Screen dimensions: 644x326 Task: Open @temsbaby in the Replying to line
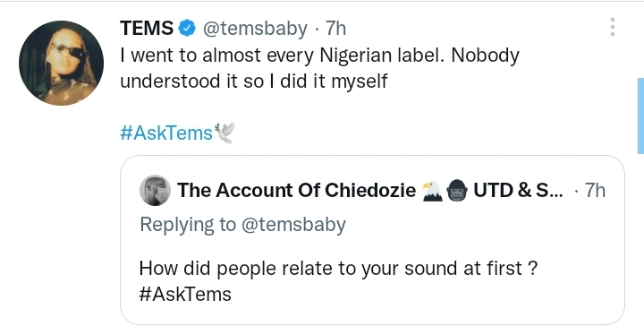pos(293,226)
